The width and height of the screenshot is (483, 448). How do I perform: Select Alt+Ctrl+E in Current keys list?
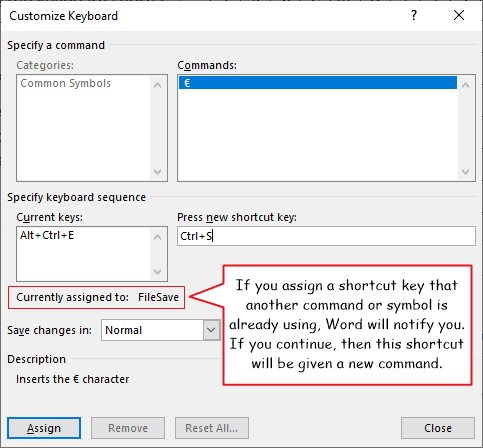(47, 235)
